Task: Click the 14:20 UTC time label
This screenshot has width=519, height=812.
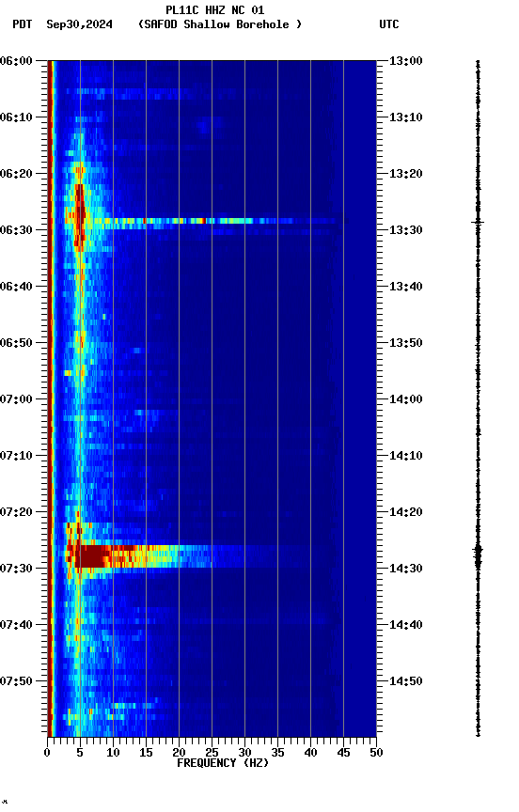Action: point(406,513)
